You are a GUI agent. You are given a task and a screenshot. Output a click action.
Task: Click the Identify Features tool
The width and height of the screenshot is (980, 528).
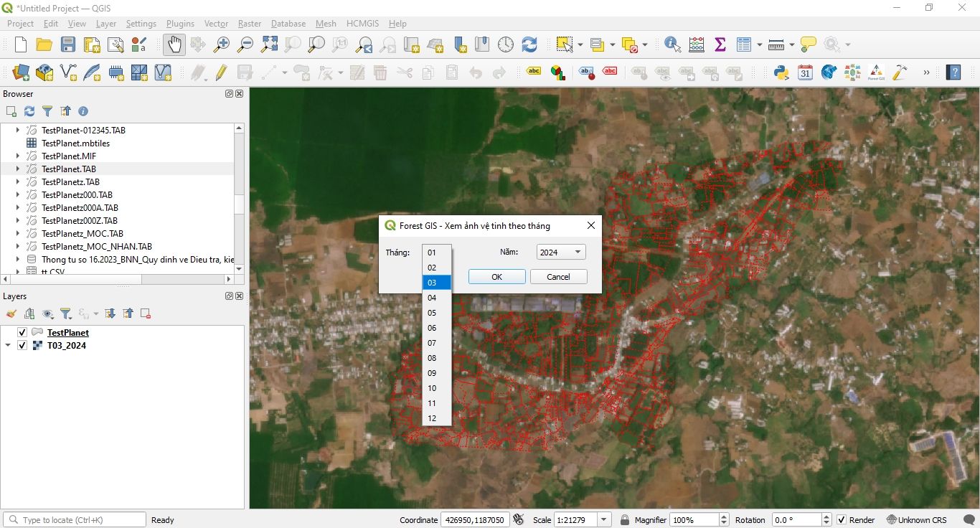coord(672,44)
